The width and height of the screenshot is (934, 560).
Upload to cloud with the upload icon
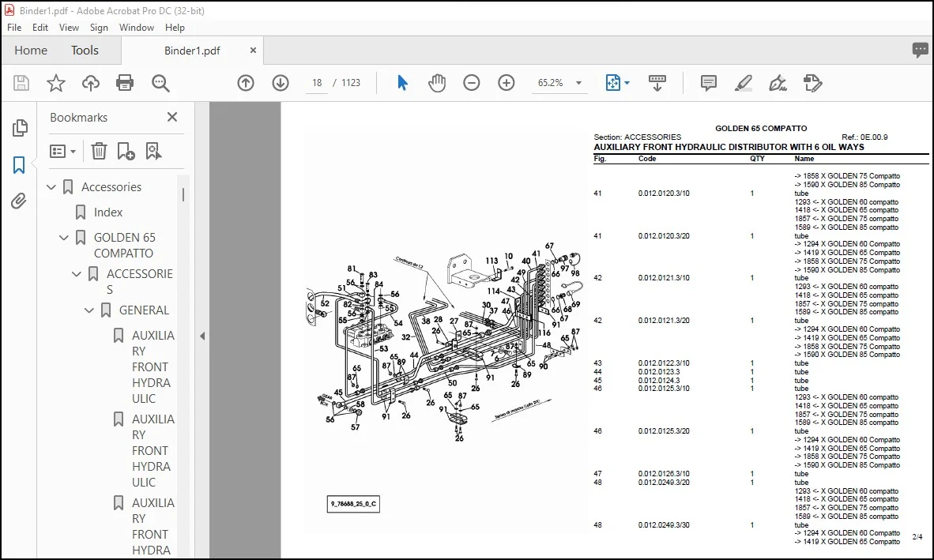(91, 83)
